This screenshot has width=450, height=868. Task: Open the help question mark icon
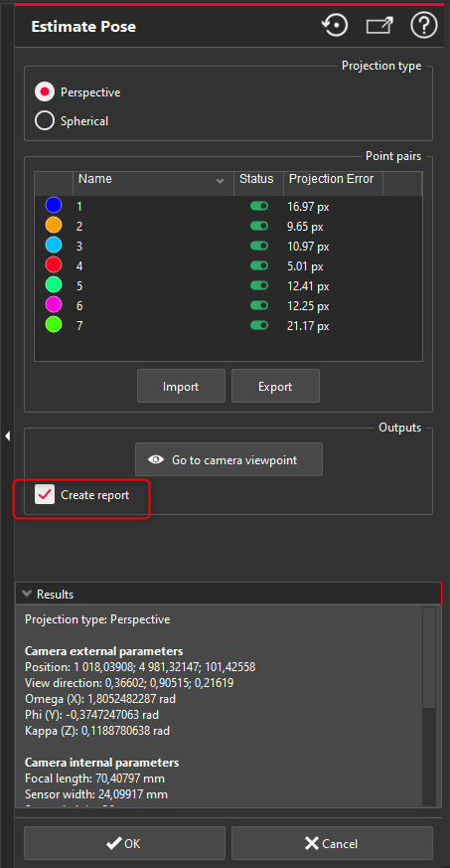point(424,26)
